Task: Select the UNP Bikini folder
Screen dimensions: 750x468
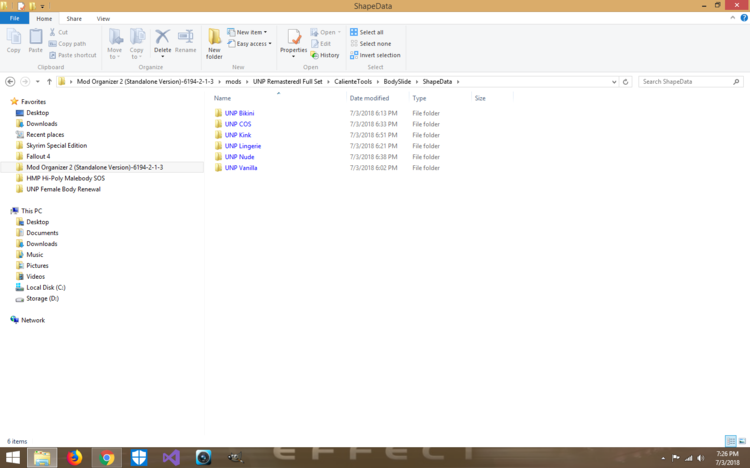Action: (x=239, y=113)
